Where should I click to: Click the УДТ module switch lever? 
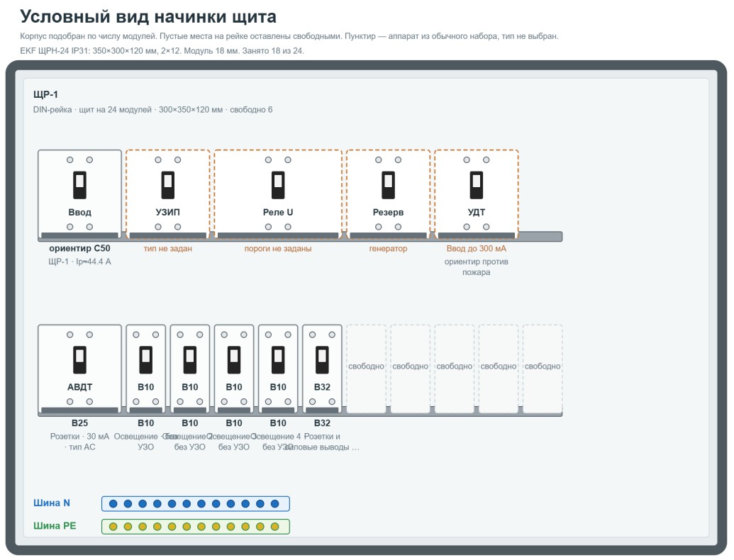pyautogui.click(x=476, y=185)
